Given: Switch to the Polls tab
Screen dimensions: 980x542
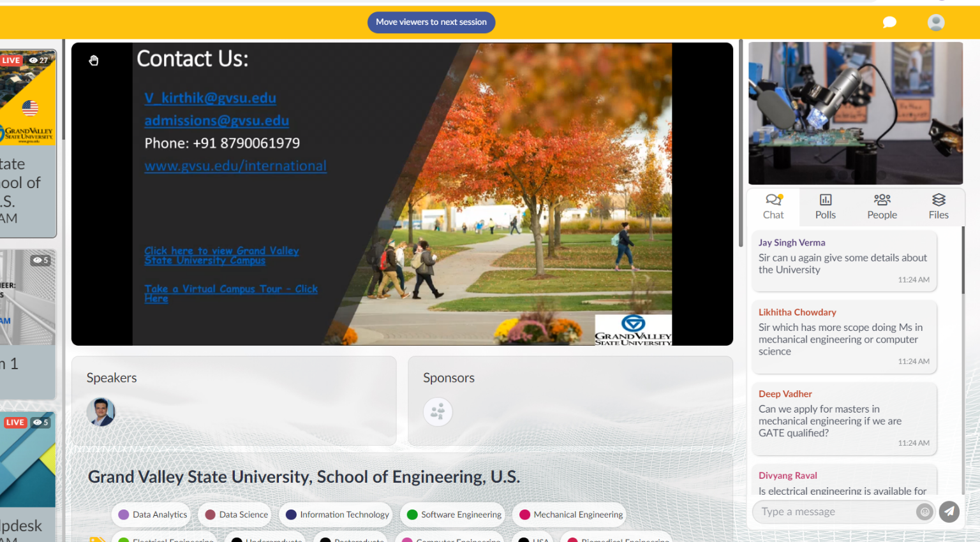Looking at the screenshot, I should (x=826, y=207).
